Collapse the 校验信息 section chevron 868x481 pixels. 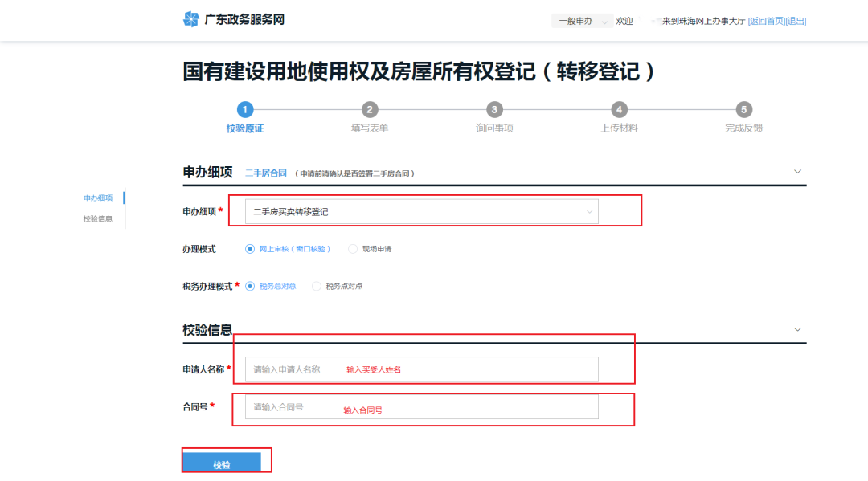tap(797, 329)
